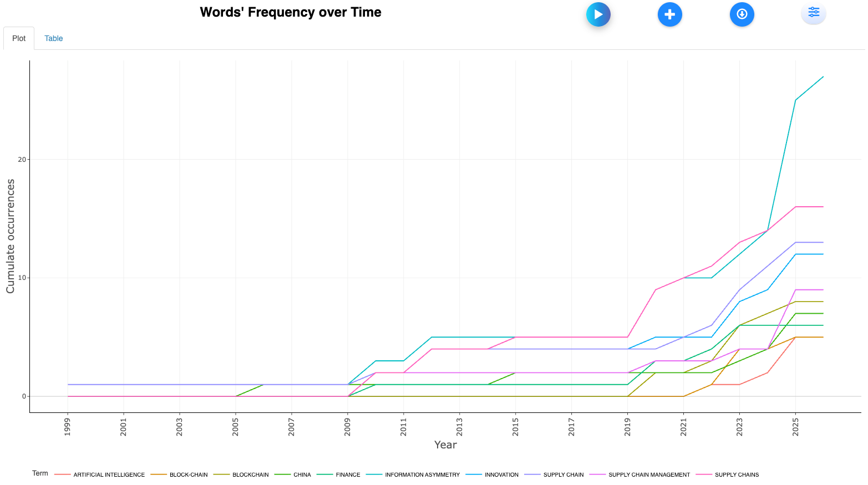Viewport: 868px width, 485px height.
Task: Click the plus add-to-report icon
Action: [x=669, y=14]
